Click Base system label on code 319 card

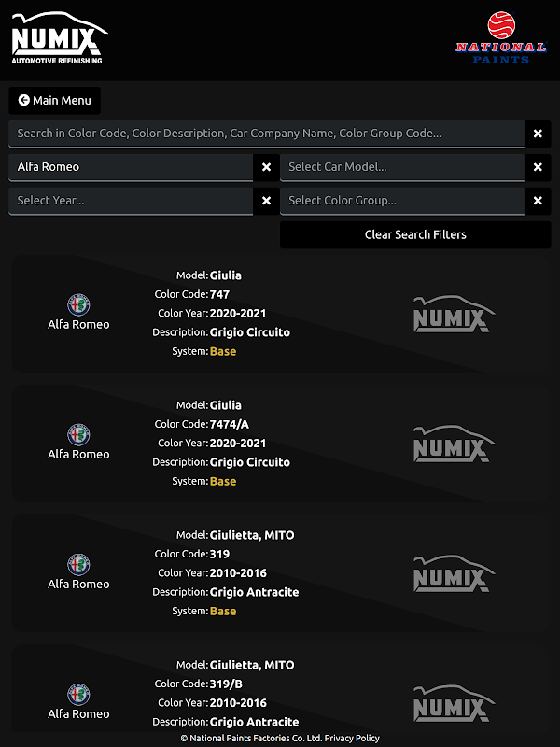[223, 612]
